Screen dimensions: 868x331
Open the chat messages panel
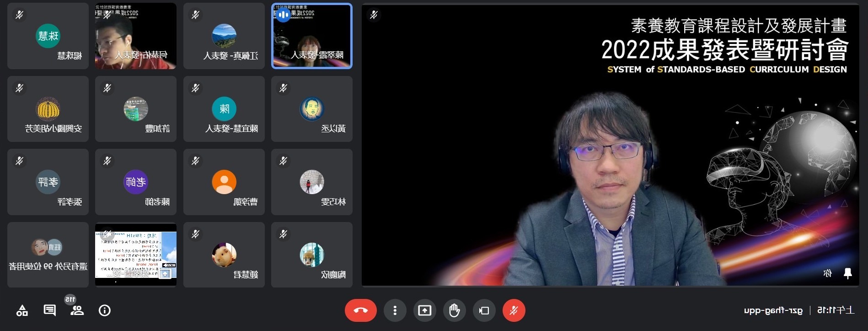point(49,310)
